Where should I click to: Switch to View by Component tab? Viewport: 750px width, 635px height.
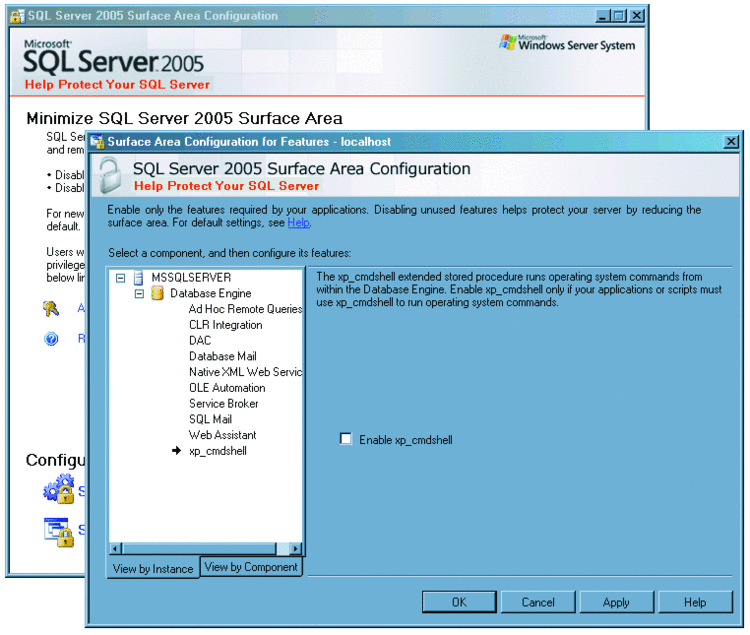coord(251,567)
